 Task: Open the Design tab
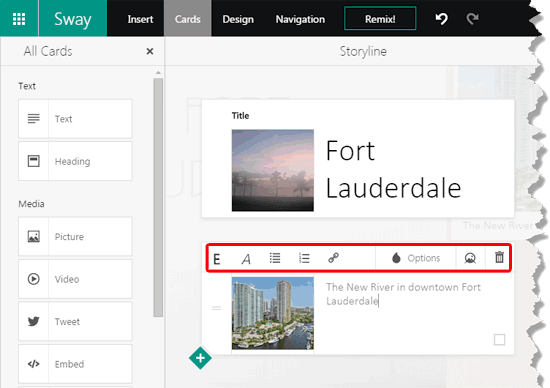tap(238, 19)
